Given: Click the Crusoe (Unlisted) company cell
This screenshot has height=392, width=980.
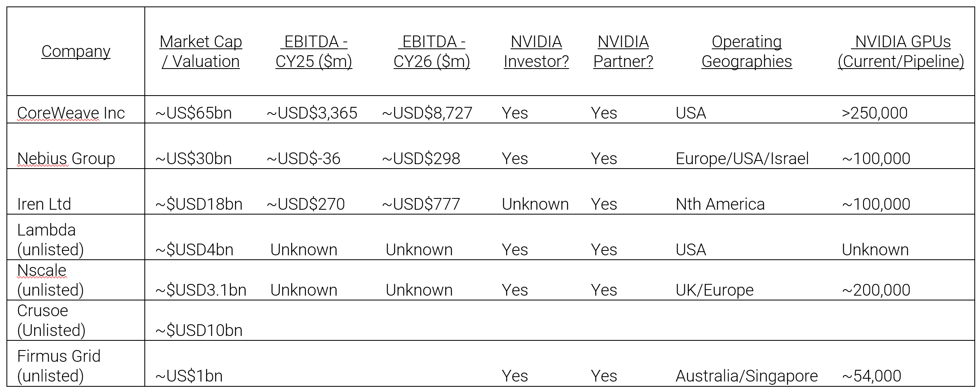Looking at the screenshot, I should (x=51, y=320).
